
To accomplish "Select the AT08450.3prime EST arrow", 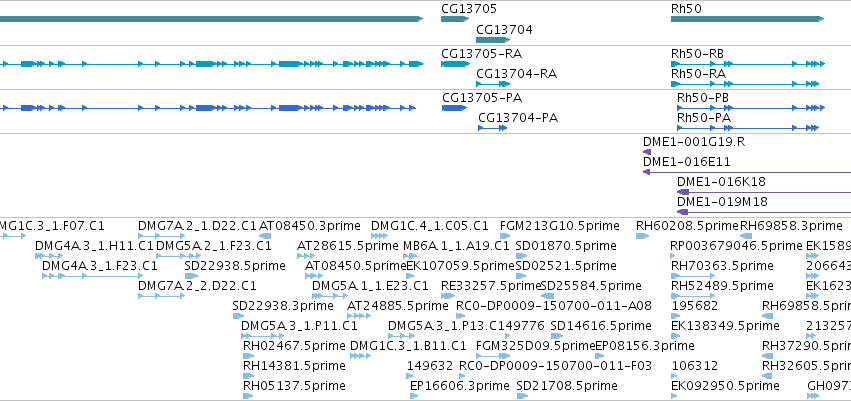I will [265, 236].
